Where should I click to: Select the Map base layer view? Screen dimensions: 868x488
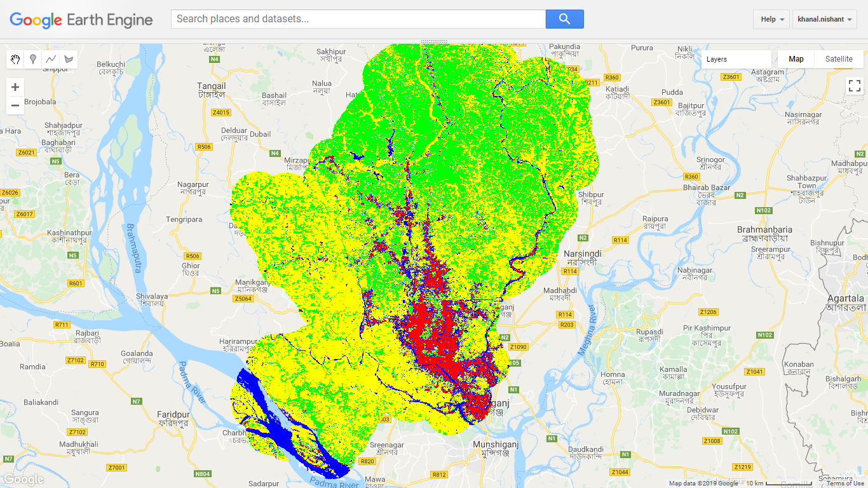pyautogui.click(x=796, y=59)
